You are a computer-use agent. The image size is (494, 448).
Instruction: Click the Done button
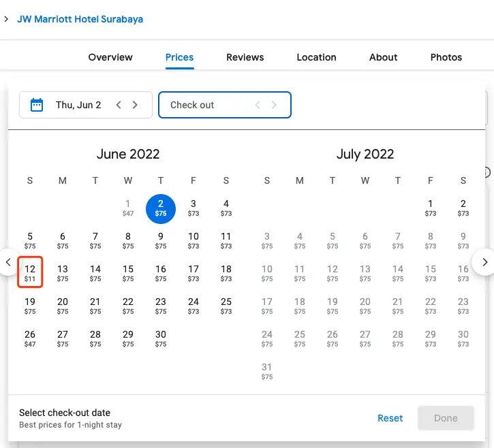coord(446,418)
